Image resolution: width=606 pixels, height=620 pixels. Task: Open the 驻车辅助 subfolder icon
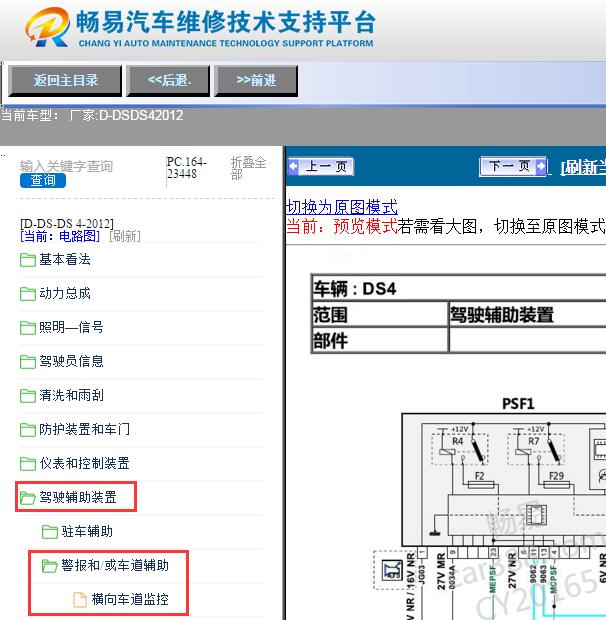[50, 531]
